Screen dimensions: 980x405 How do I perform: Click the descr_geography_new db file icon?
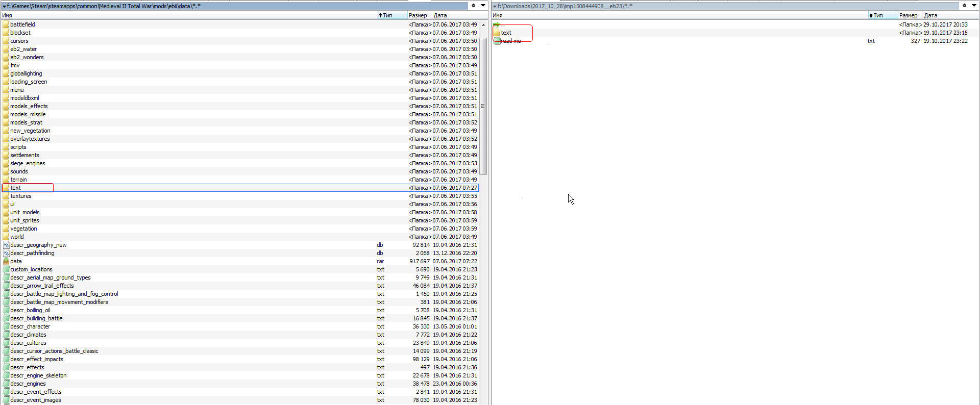tap(6, 245)
